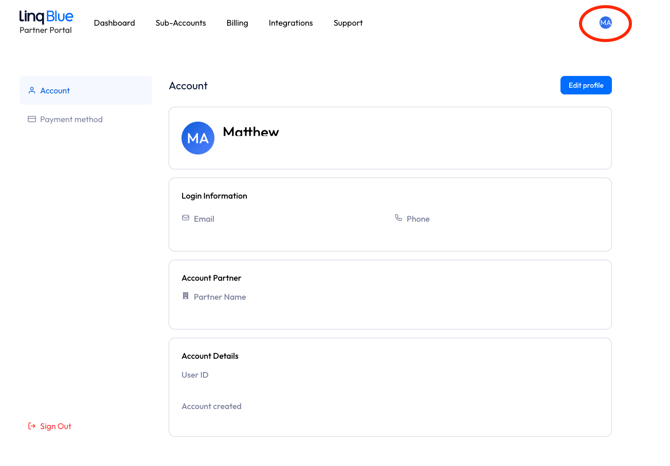Click the Linq Blue Partner Portal logo

point(46,22)
